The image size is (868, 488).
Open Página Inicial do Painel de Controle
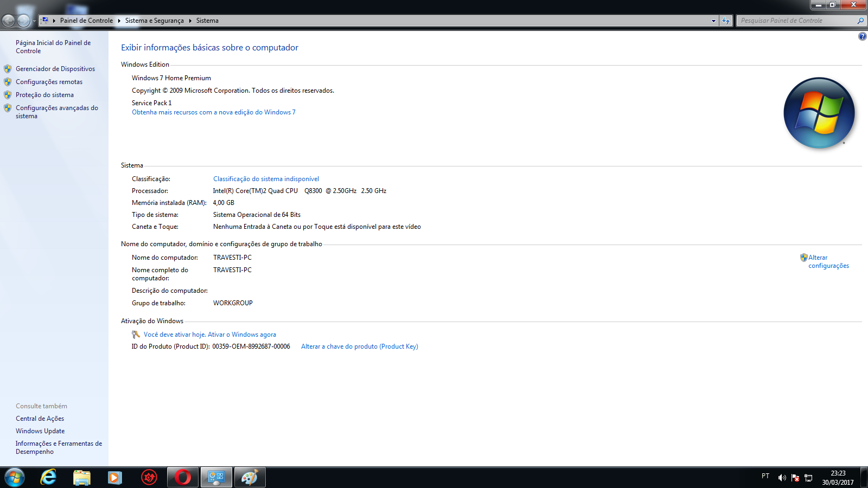53,47
